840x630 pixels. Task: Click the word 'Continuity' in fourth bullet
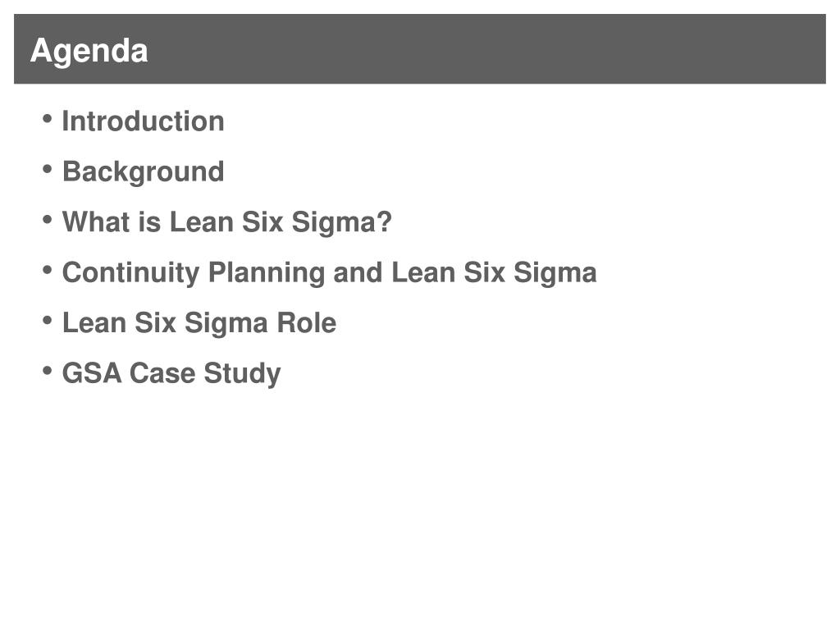coord(130,273)
